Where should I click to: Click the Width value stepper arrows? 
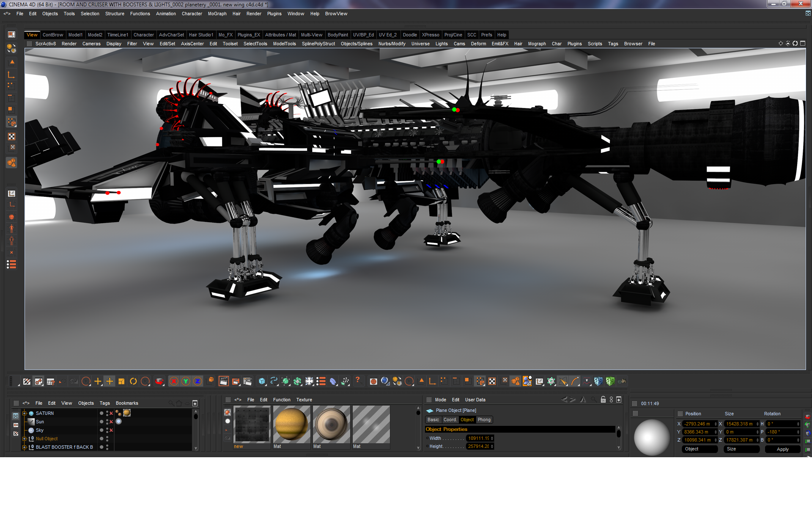[x=492, y=438]
